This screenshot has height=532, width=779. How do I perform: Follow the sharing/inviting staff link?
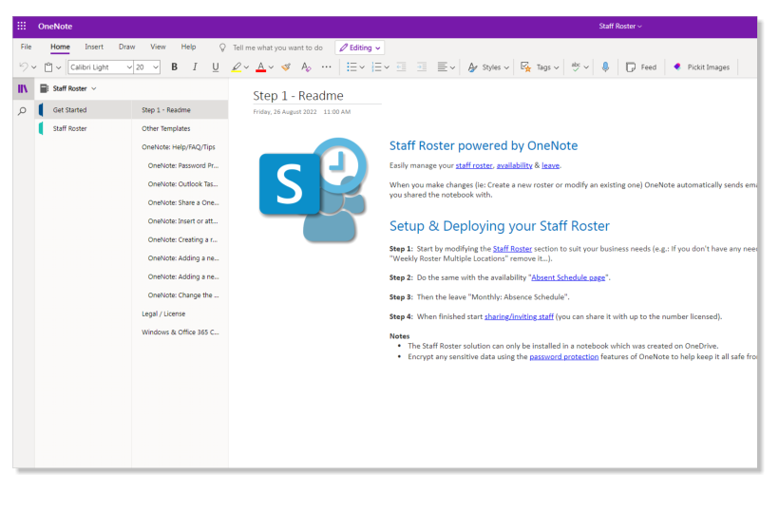coord(519,316)
